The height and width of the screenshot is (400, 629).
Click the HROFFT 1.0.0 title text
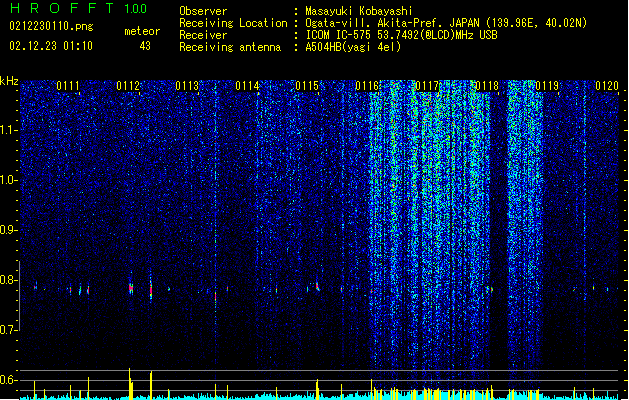pos(79,8)
